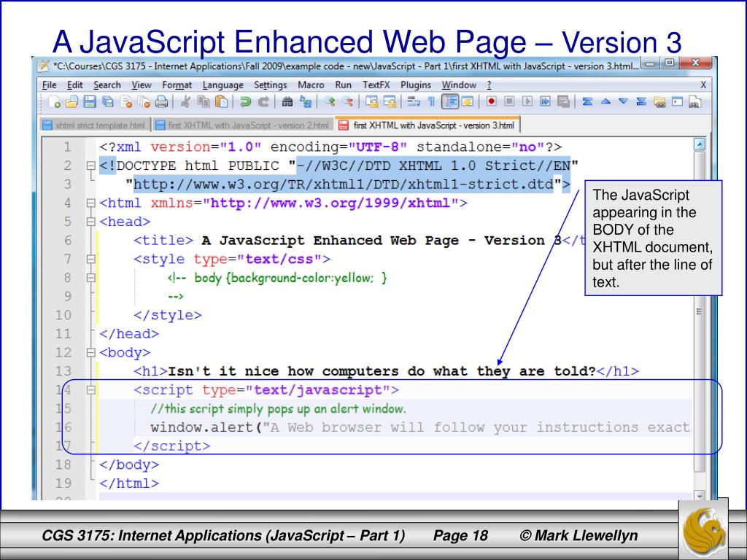The width and height of the screenshot is (747, 560).
Task: Click the Open file folder icon
Action: point(71,102)
